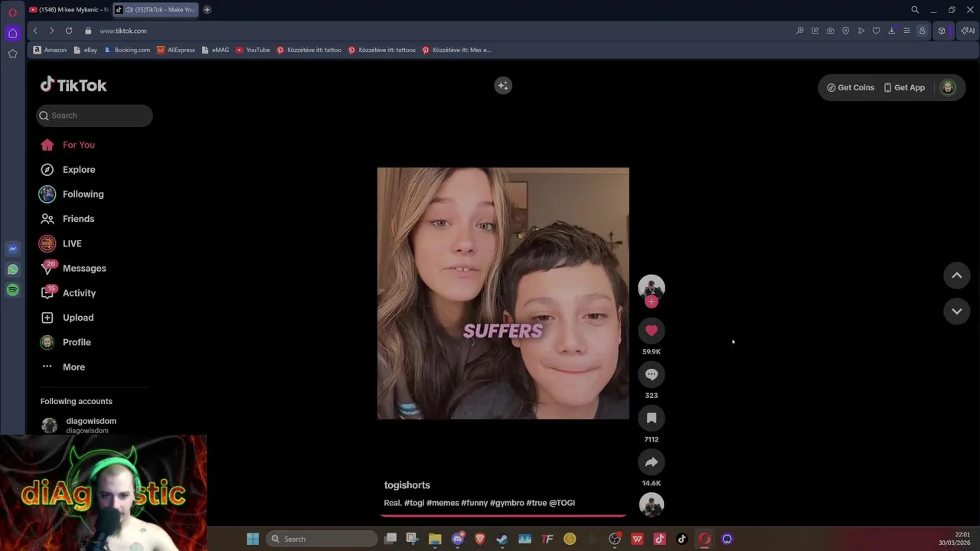Reload the page in browser toolbar

[x=69, y=31]
